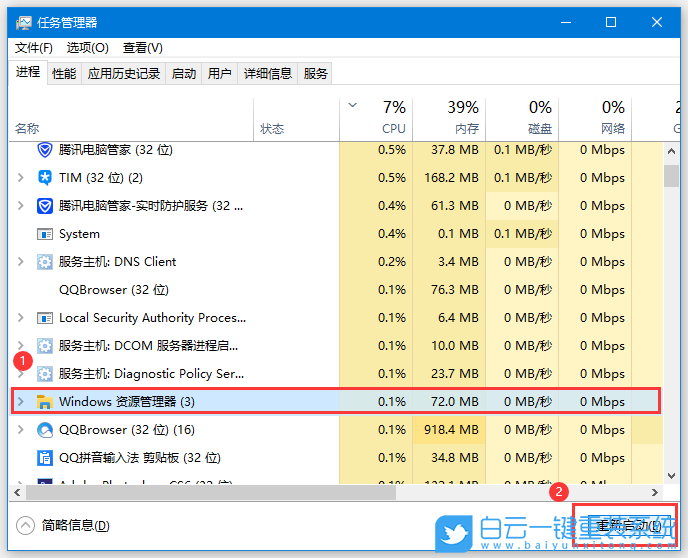This screenshot has height=558, width=688.
Task: Click the DCOM 服务器进程 gear icon
Action: 44,346
